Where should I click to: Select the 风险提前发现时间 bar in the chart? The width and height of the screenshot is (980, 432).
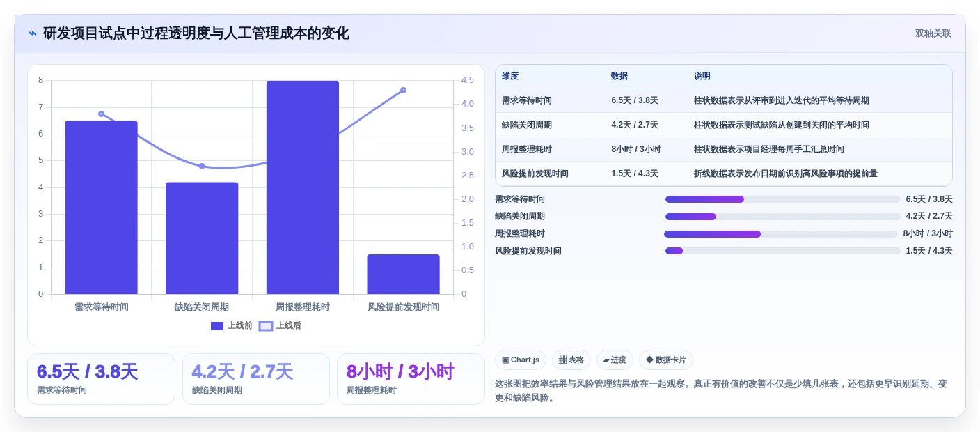pyautogui.click(x=404, y=275)
